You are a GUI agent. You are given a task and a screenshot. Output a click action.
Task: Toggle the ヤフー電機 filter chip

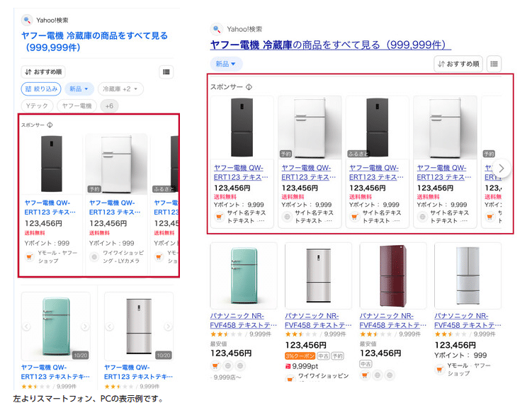pos(77,106)
